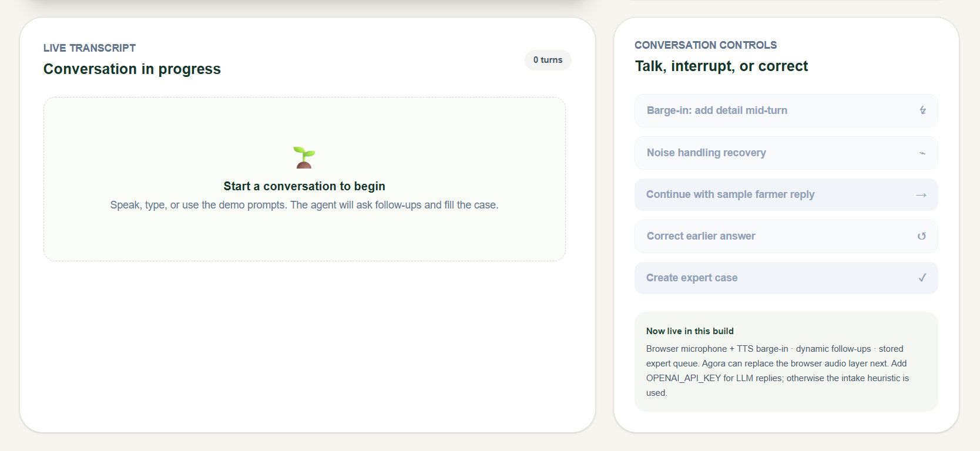Click the LIVE TRANSCRIPT label
This screenshot has height=451, width=980.
[89, 48]
